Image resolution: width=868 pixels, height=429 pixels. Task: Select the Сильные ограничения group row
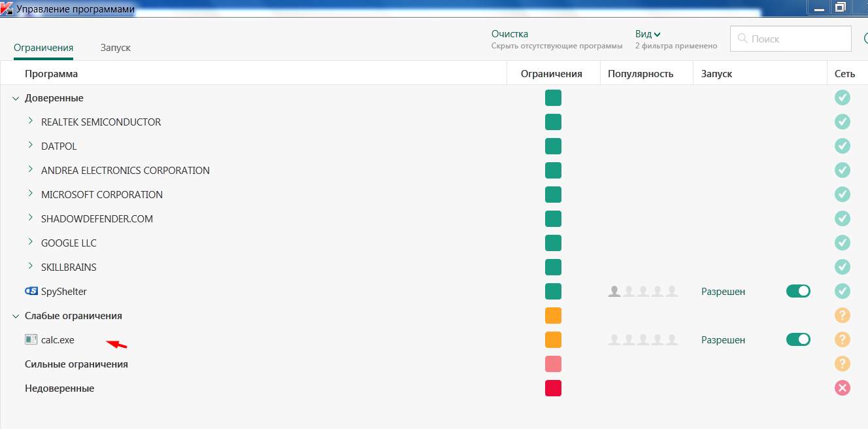[x=434, y=364]
